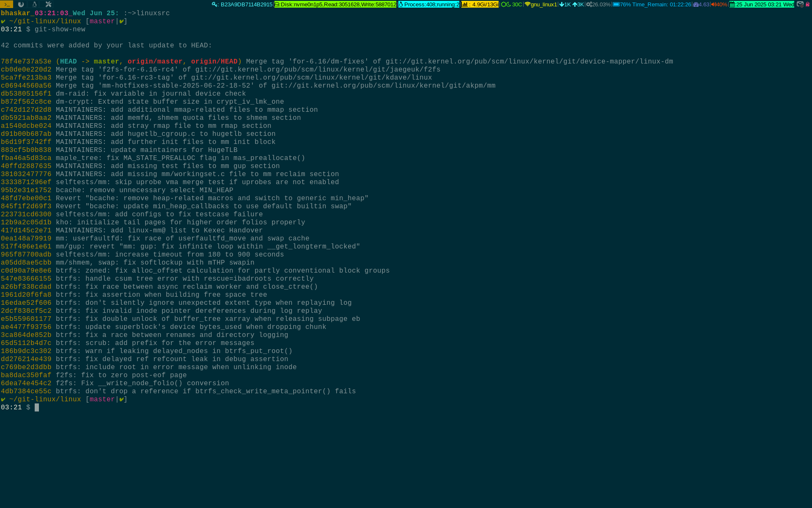Viewport: 812px width, 508px height.
Task: Click the disk usage icon for nvme0n1p5
Action: 277,5
